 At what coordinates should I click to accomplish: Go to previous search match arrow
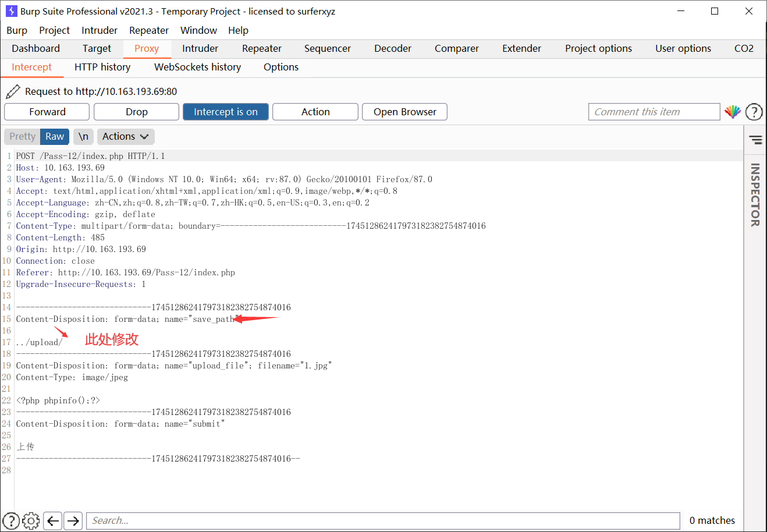point(53,520)
